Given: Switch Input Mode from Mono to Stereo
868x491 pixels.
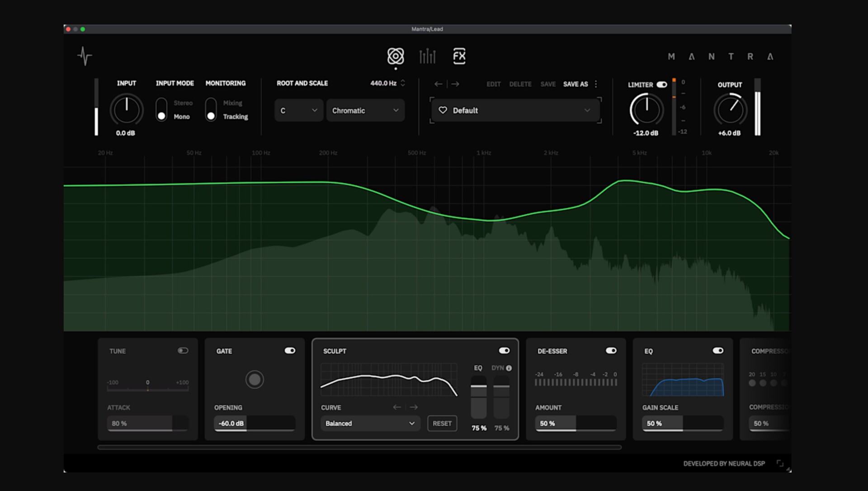Looking at the screenshot, I should point(161,103).
